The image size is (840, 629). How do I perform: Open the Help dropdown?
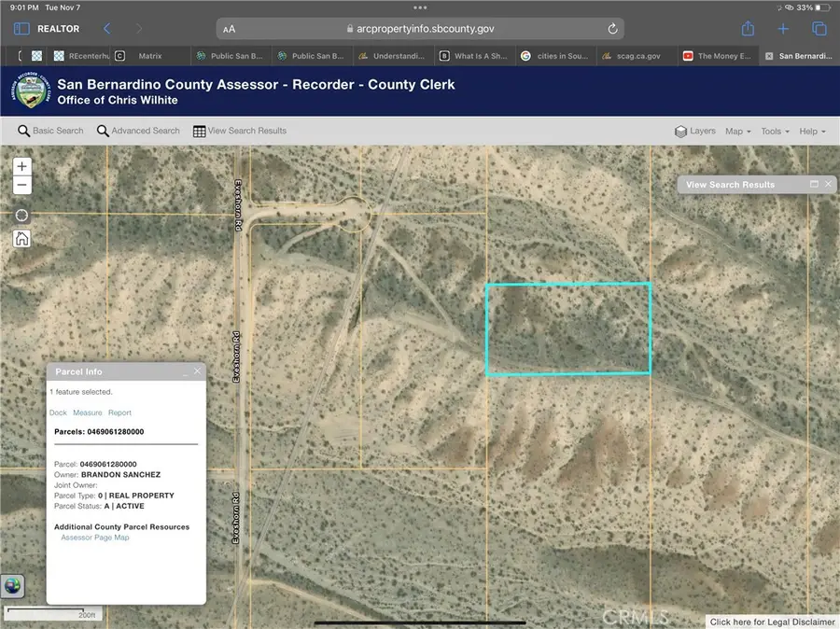coord(811,131)
